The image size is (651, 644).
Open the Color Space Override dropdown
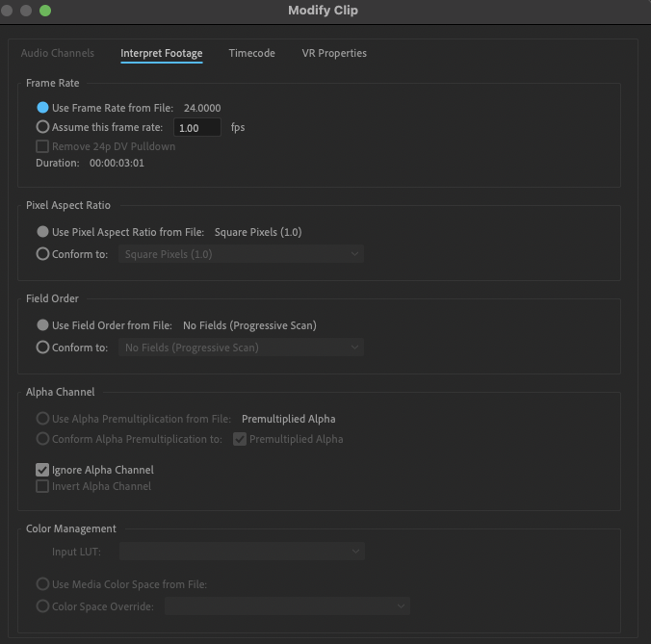287,606
